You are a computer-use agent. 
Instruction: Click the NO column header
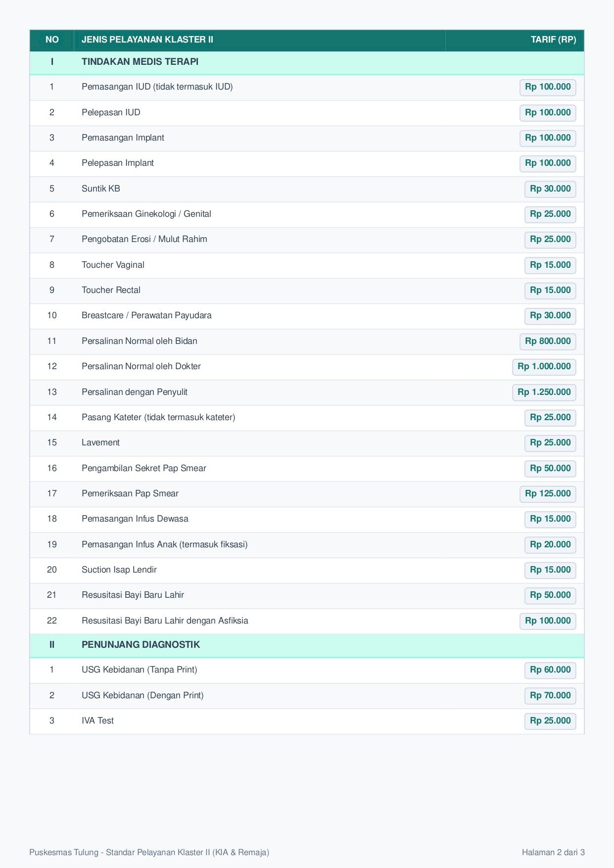tap(52, 40)
